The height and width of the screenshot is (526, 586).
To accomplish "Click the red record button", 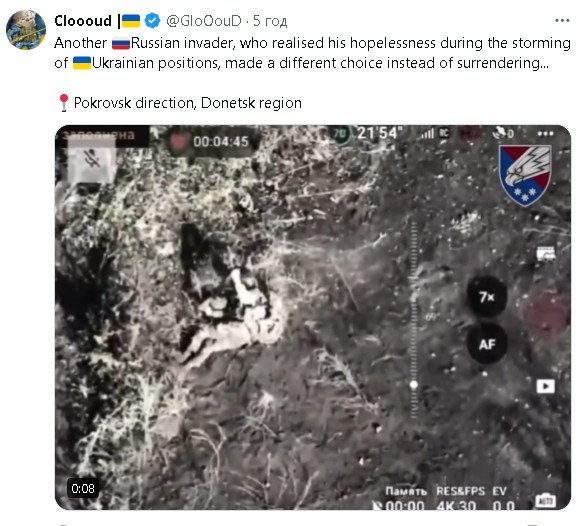I will tap(547, 313).
